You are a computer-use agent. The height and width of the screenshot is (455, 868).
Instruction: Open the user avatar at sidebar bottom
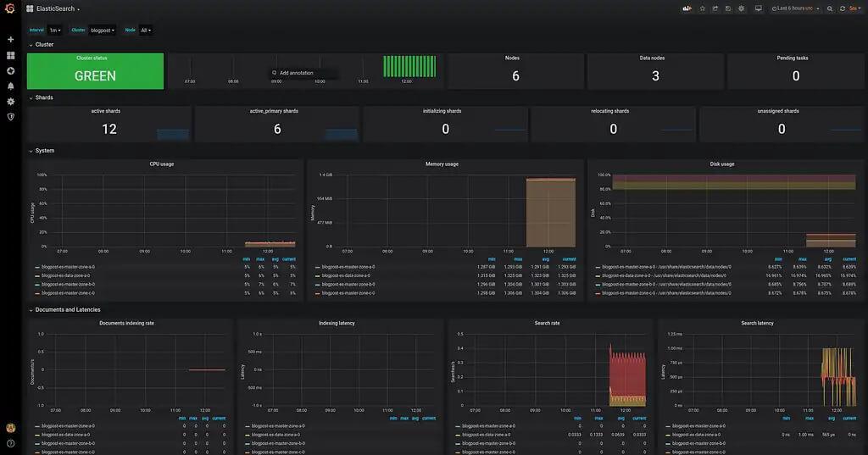click(10, 428)
